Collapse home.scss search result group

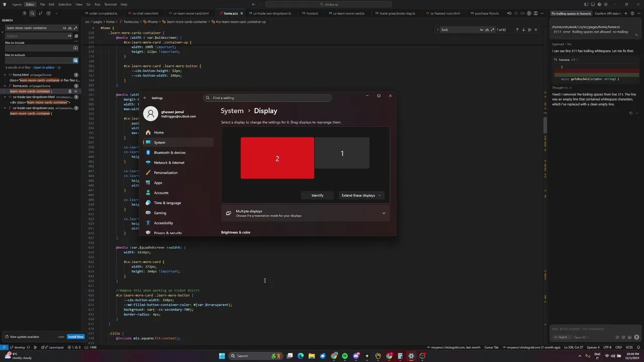pos(5,86)
